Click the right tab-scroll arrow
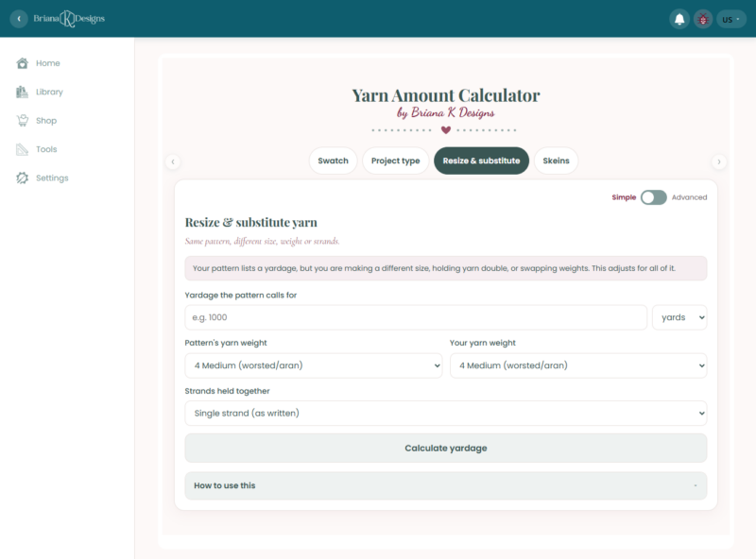The width and height of the screenshot is (756, 559). (x=719, y=161)
